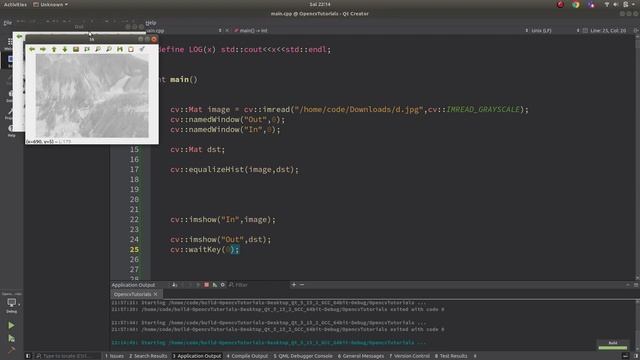Open the Version Control pane
Image resolution: width=640 pixels, height=360 pixels.
[x=409, y=356]
